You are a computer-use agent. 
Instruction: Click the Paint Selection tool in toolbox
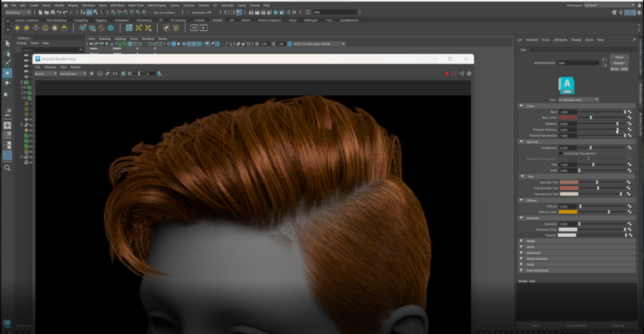click(7, 63)
